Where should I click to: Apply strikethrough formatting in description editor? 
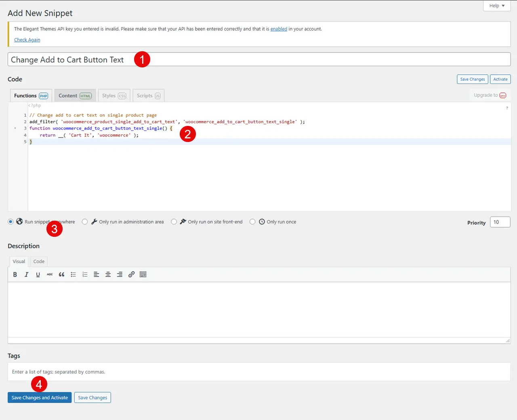tap(50, 274)
